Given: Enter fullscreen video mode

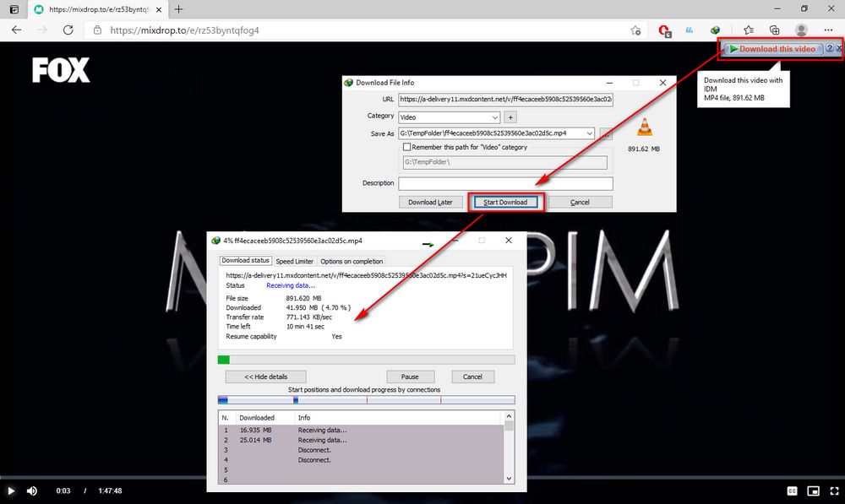Looking at the screenshot, I should [834, 490].
